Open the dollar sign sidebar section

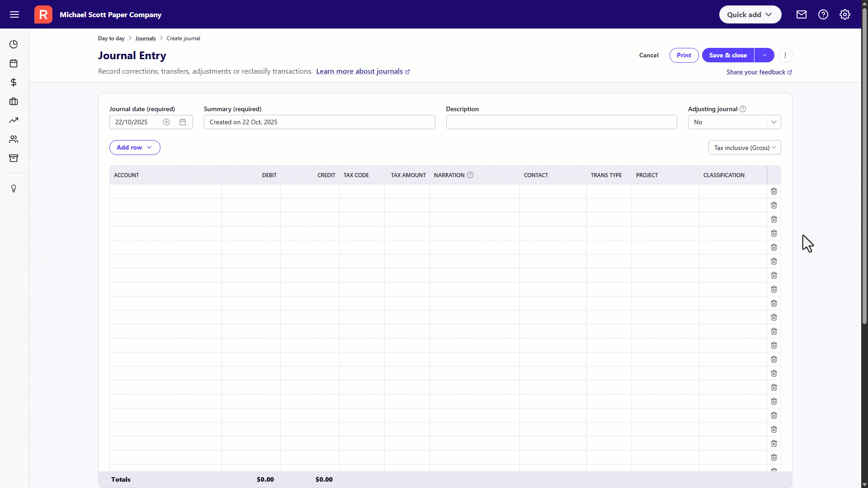pos(14,82)
